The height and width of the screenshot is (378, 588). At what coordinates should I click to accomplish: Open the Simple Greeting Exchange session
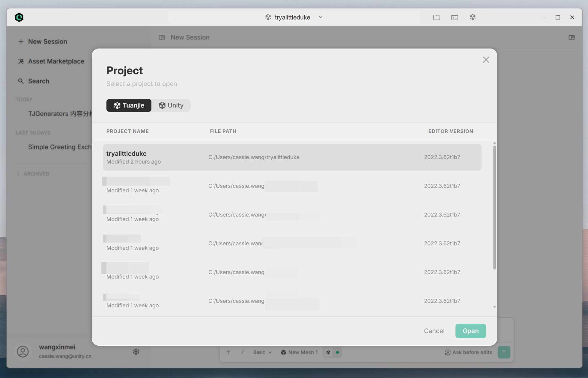pos(60,147)
